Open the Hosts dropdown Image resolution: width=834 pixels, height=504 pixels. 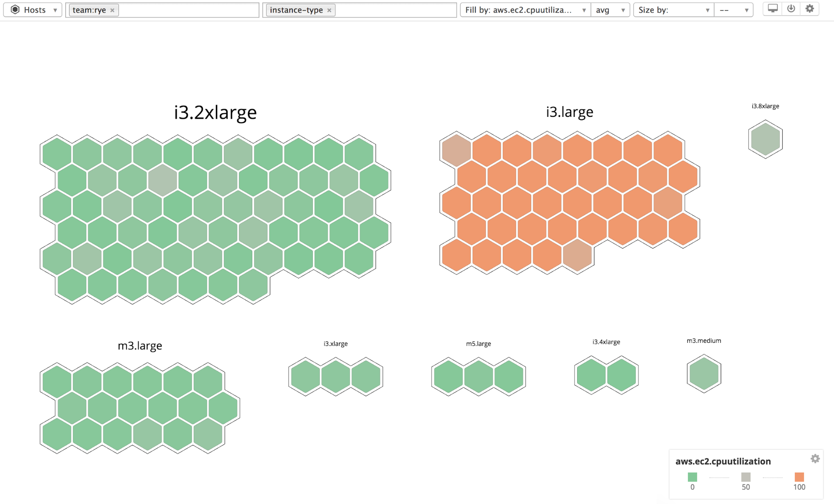coord(55,10)
